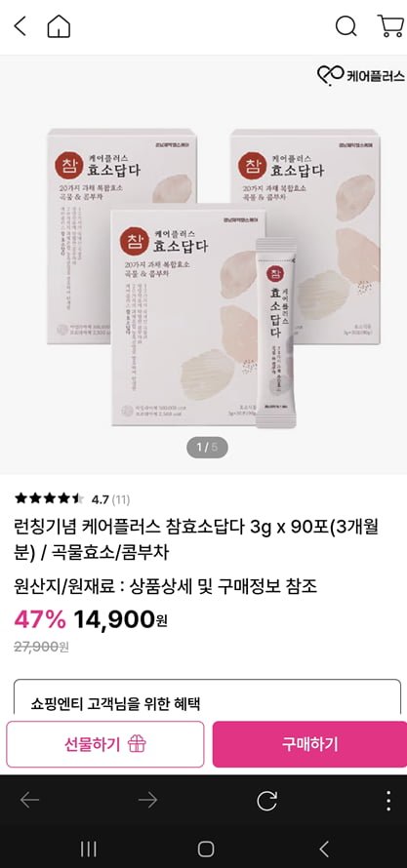Open the browser three-dot menu
The image size is (407, 868).
(388, 801)
